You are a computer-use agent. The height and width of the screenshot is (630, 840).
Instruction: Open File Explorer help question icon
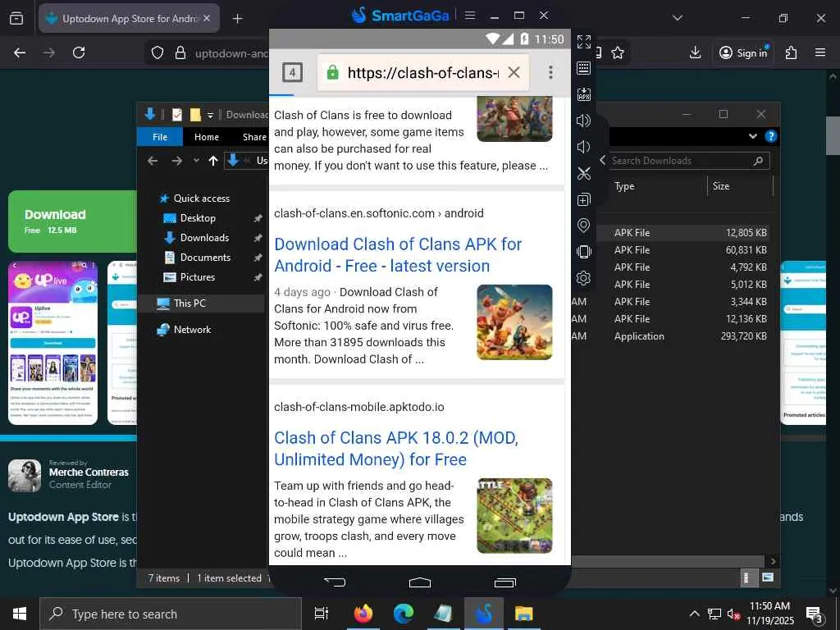770,136
